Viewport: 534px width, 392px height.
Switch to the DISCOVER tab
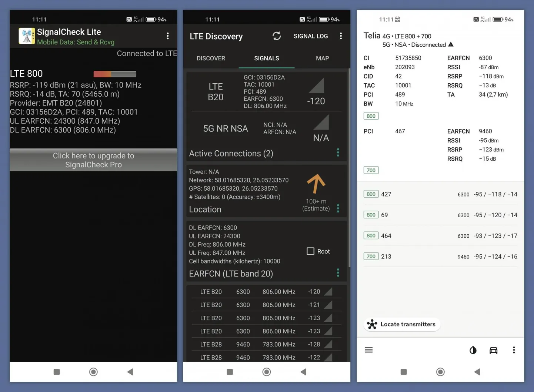coord(211,58)
